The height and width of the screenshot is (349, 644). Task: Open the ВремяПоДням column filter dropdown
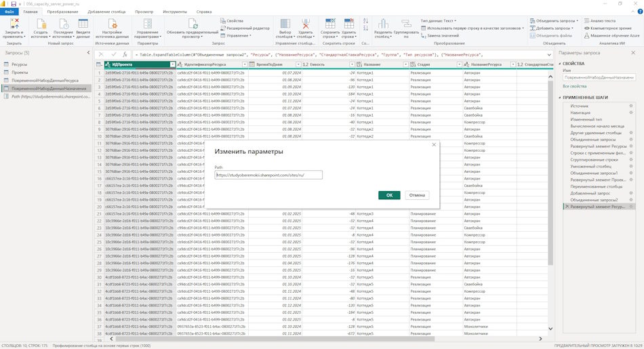pyautogui.click(x=298, y=64)
